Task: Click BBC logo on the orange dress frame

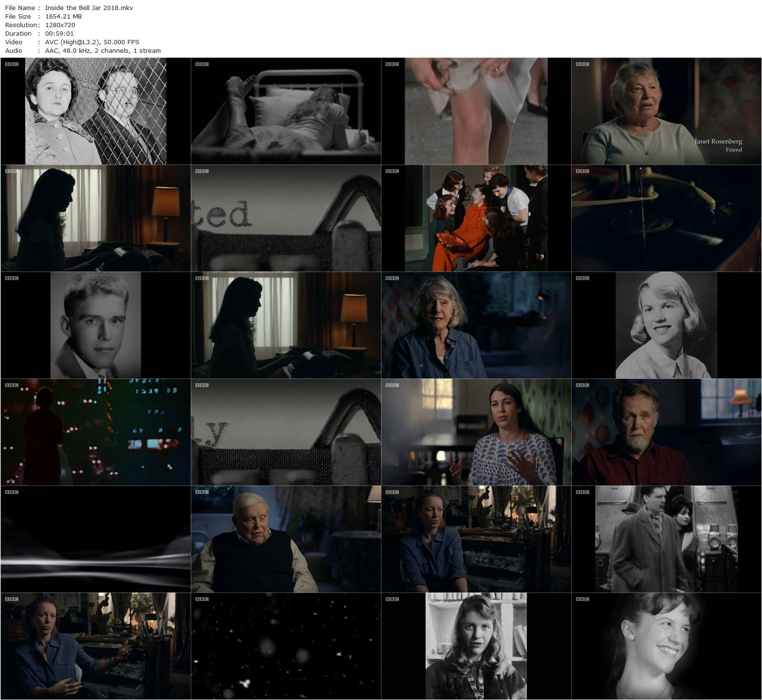Action: pos(392,171)
